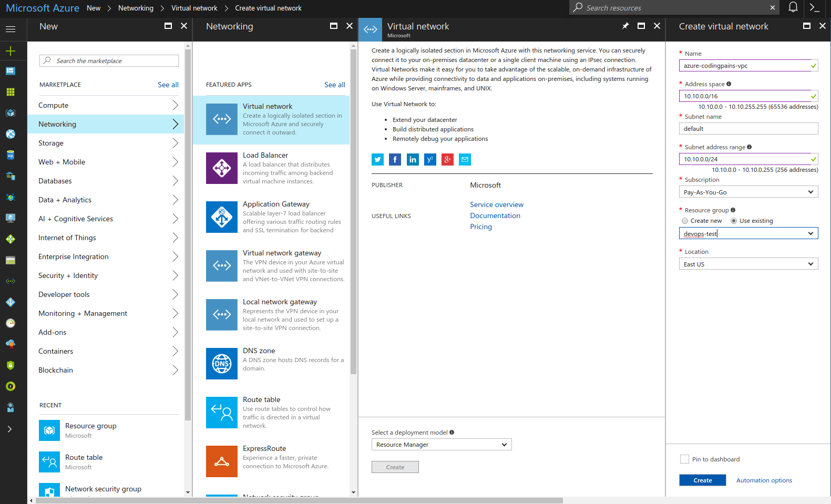Open the hamburger menu in the left sidebar
This screenshot has height=504, width=831.
point(11,29)
